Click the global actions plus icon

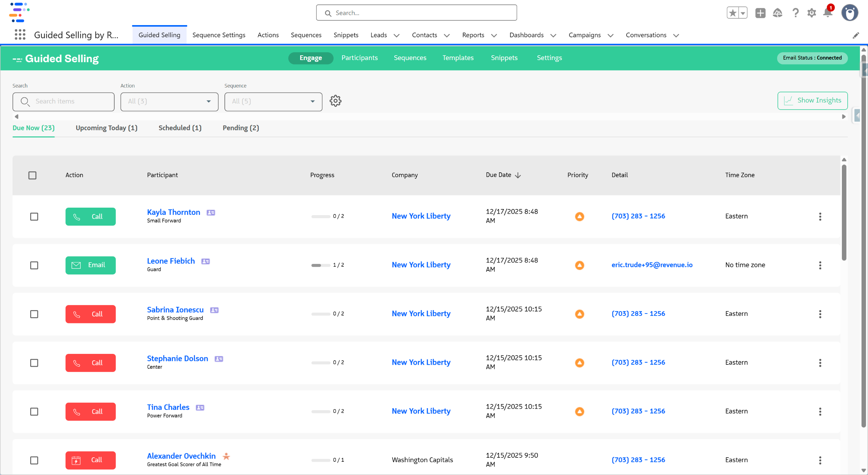760,13
